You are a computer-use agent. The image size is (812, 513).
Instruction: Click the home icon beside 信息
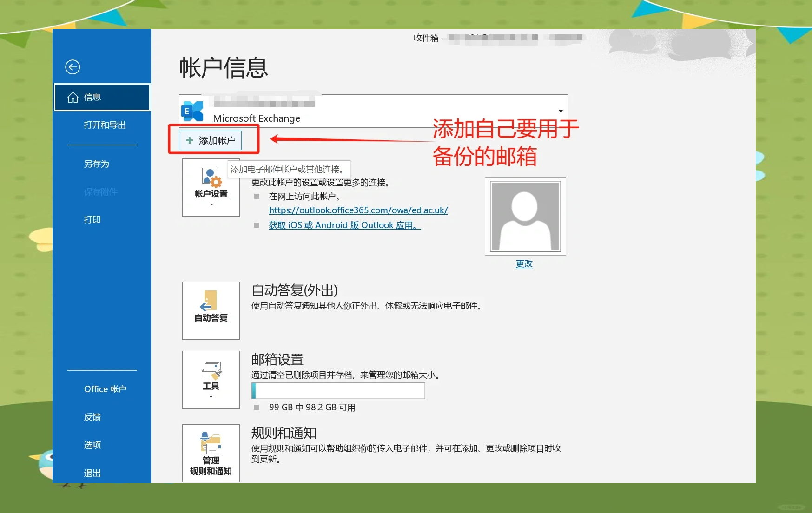73,97
